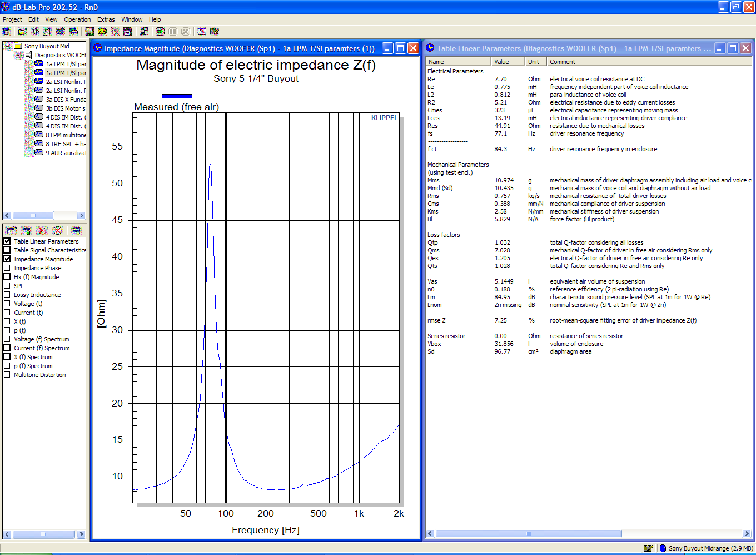Click result list horizontal scrollbar left arrow
756x555 pixels.
[7, 534]
